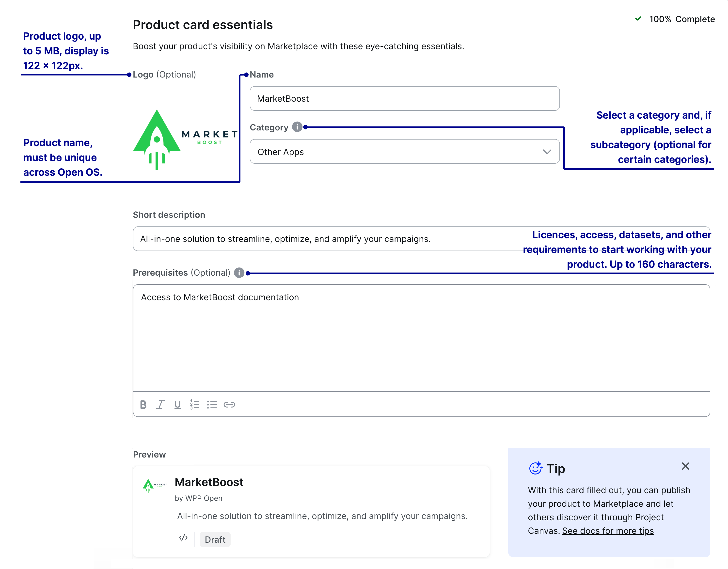
Task: Open See docs for more tips link
Action: (x=608, y=531)
